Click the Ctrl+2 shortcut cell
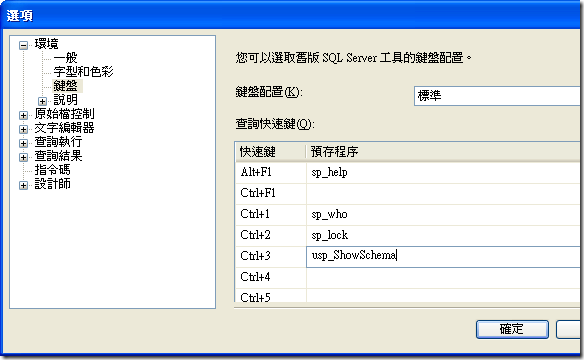Screen dimensions: 584x360 point(271,235)
